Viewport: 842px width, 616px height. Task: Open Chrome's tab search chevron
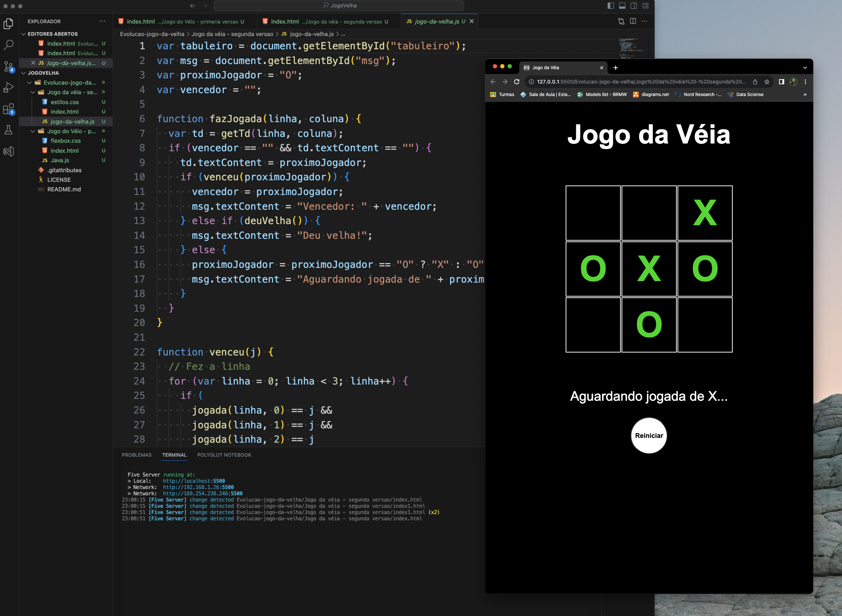coord(805,67)
